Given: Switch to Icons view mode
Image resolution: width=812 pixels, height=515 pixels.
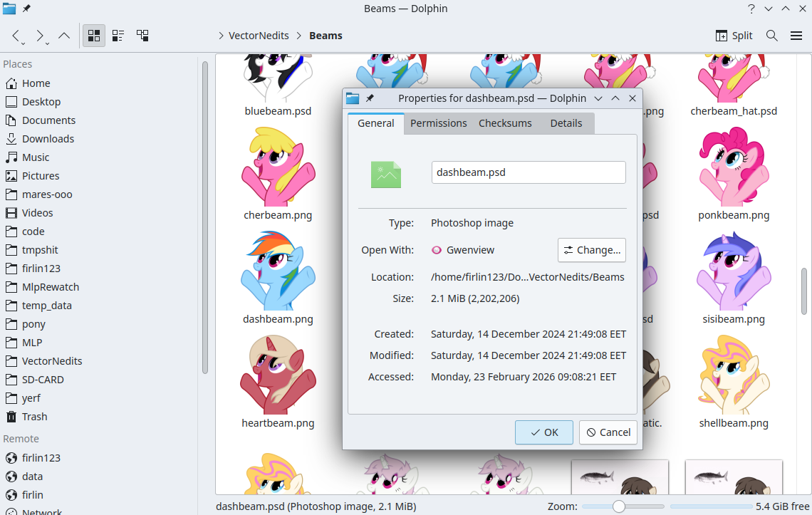Looking at the screenshot, I should click(x=93, y=36).
